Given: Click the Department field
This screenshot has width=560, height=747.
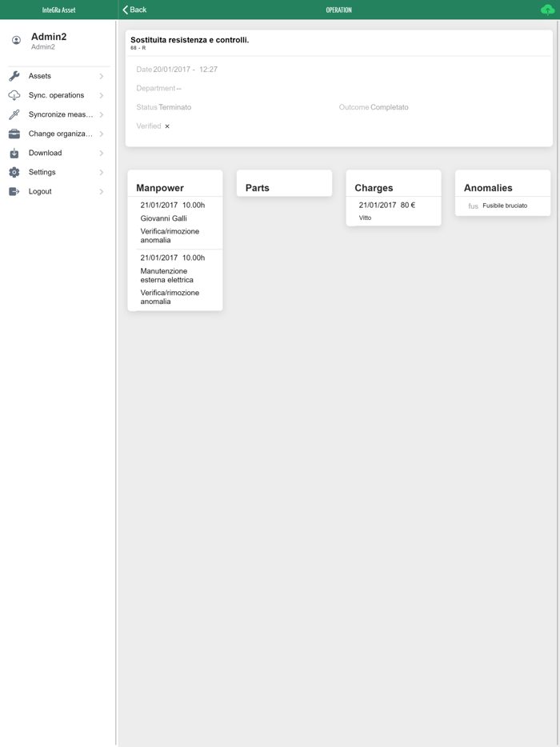Looking at the screenshot, I should [x=158, y=88].
